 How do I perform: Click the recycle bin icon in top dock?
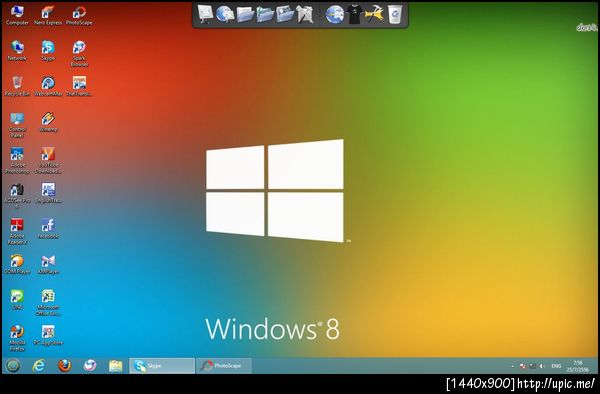click(395, 14)
